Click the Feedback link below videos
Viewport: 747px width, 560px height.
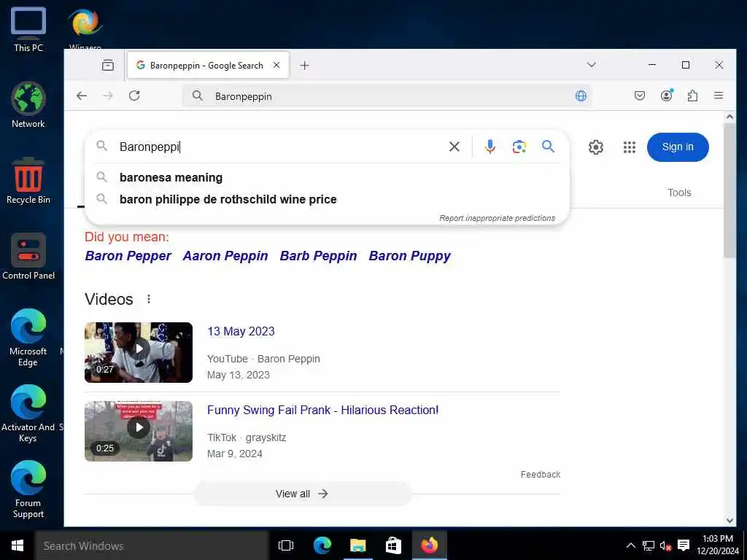tap(541, 474)
